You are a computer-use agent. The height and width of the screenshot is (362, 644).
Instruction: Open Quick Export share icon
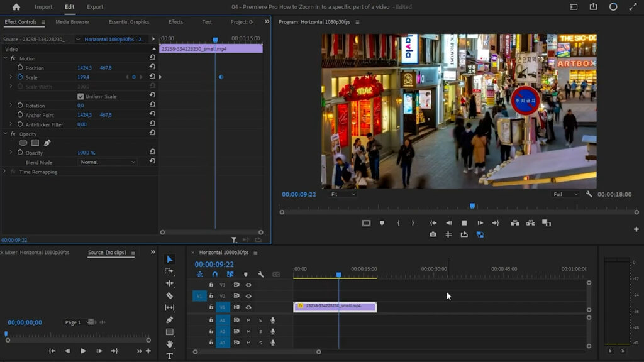click(594, 6)
